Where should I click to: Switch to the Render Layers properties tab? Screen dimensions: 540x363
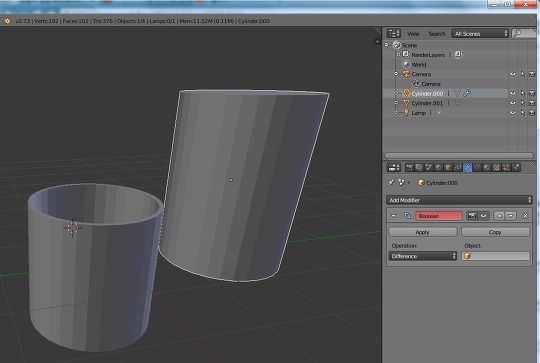(x=419, y=168)
